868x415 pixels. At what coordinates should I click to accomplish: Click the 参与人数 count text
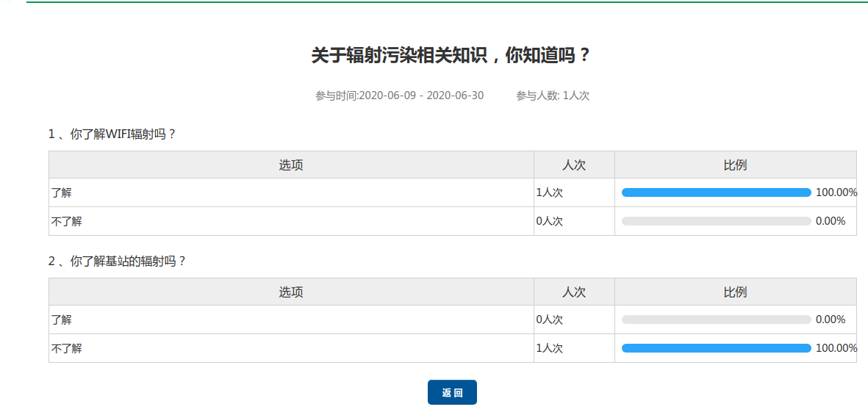tap(553, 95)
